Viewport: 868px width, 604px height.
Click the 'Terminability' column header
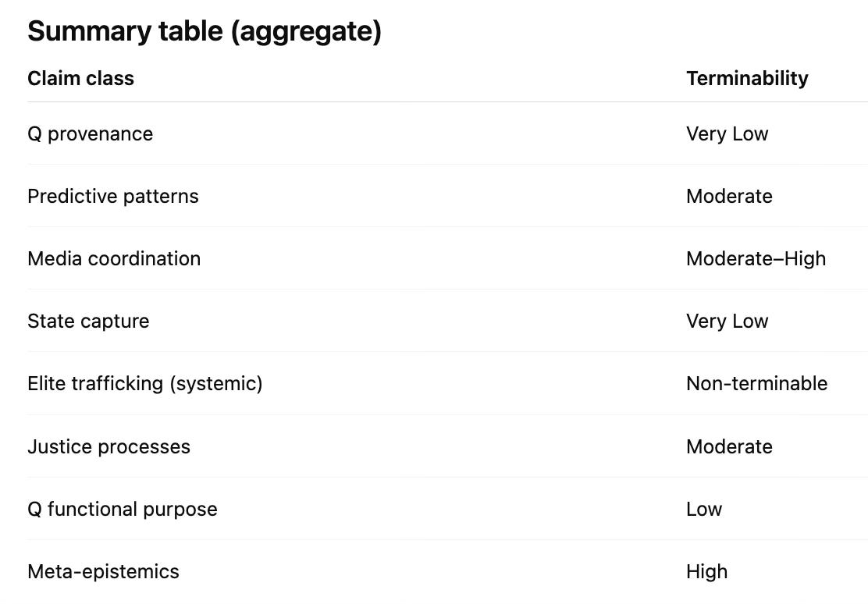click(x=747, y=78)
